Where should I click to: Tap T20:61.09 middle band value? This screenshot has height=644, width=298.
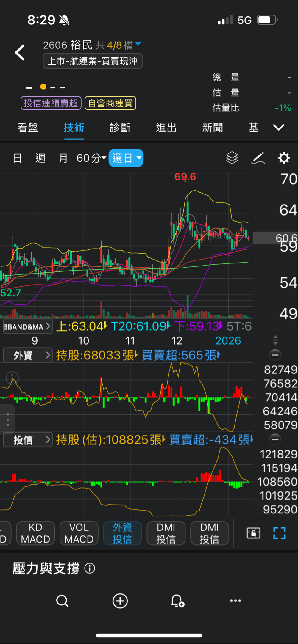coord(141,326)
